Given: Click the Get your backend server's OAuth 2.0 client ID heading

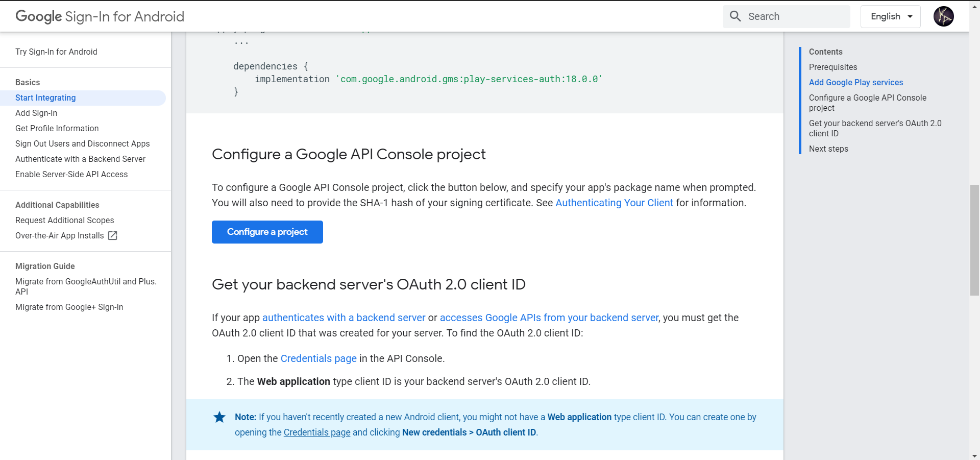Looking at the screenshot, I should (x=369, y=284).
